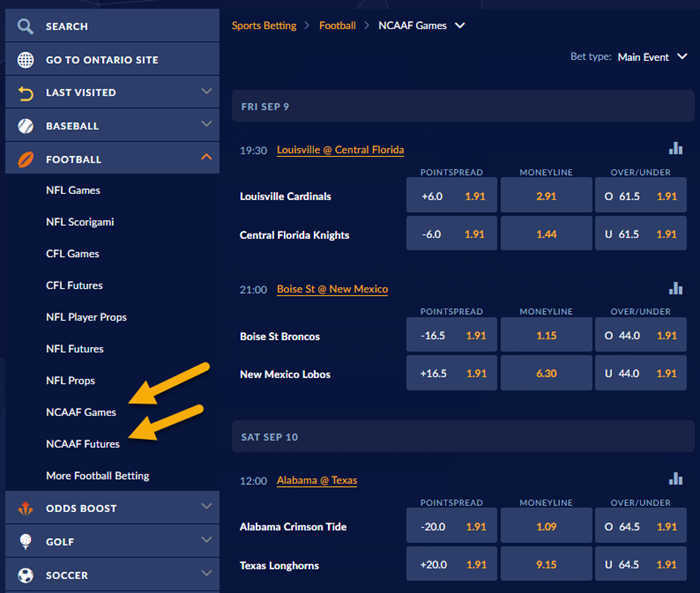The width and height of the screenshot is (700, 593).
Task: Click the Soccer sidebar label
Action: [67, 575]
